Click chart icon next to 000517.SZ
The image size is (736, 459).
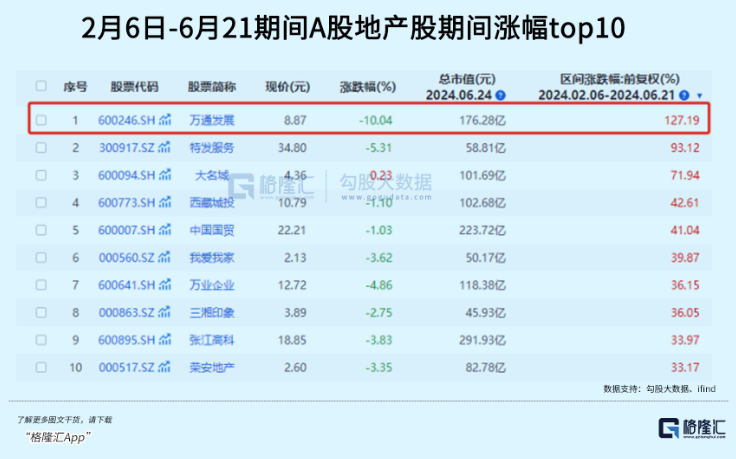click(x=165, y=365)
